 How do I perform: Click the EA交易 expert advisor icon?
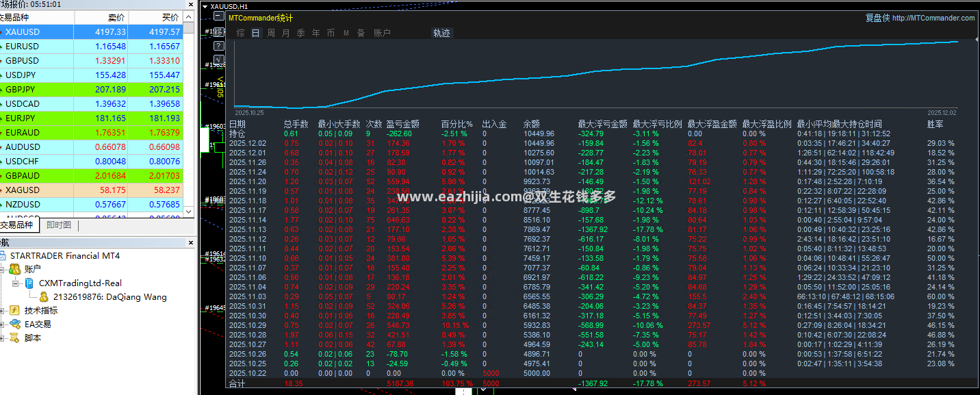coord(15,324)
